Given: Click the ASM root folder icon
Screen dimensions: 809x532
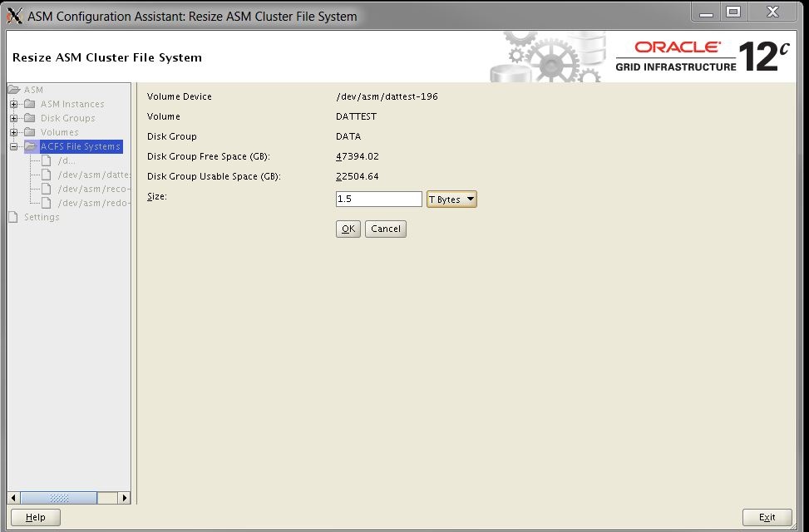Looking at the screenshot, I should [13, 90].
